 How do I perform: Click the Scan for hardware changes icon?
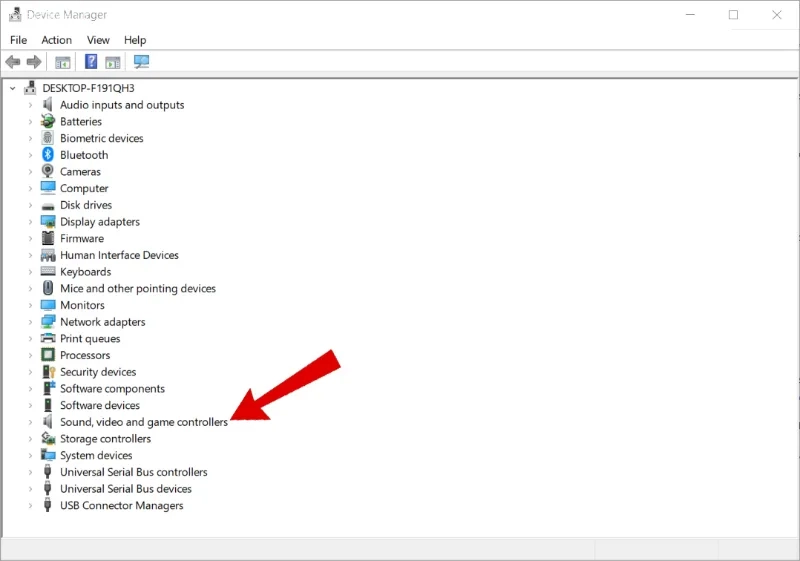141,62
